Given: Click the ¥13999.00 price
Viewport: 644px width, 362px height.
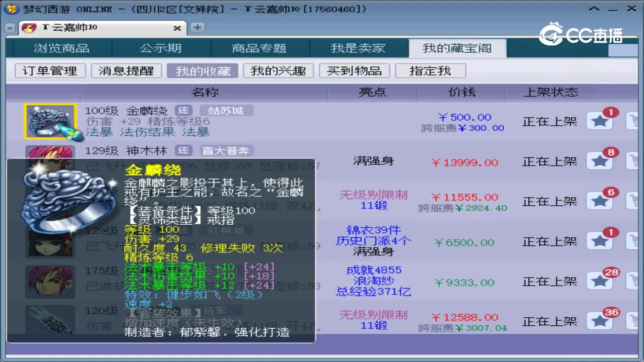Looking at the screenshot, I should 464,162.
